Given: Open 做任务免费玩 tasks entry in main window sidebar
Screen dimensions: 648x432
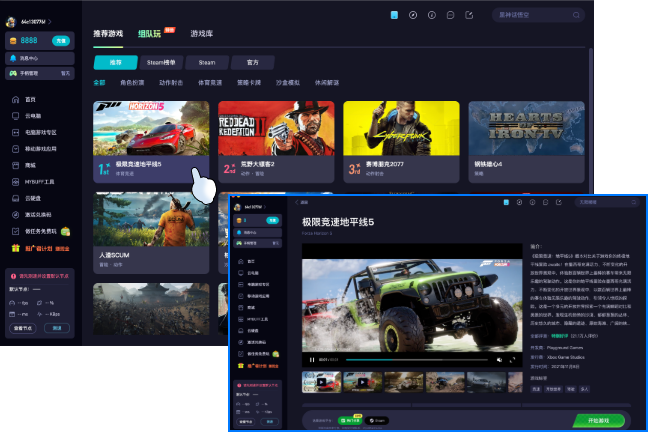Looking at the screenshot, I should (x=41, y=232).
